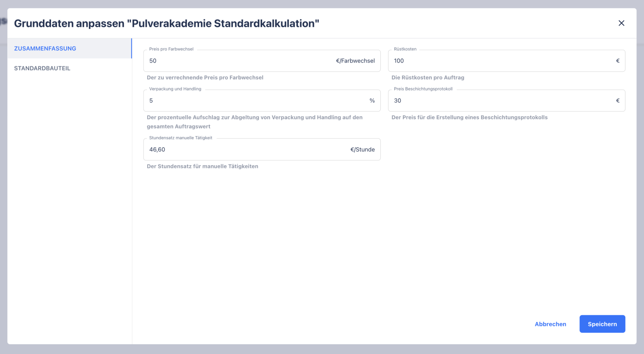Select the value 100 in the Rüstkosten field

click(399, 61)
